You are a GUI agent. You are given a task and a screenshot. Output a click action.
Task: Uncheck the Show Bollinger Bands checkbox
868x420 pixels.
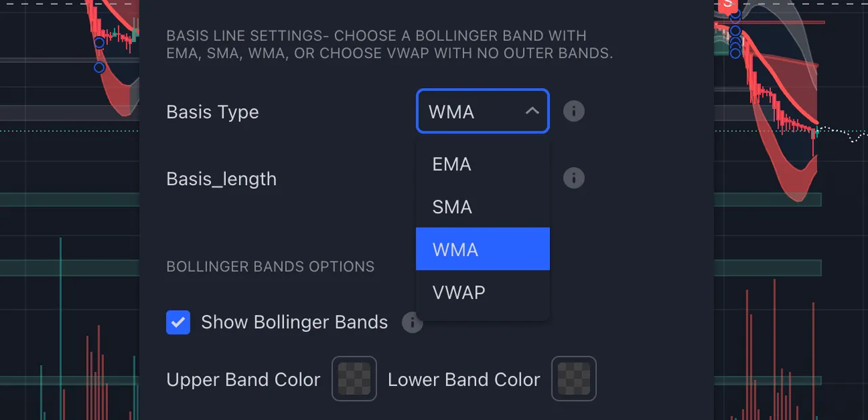click(x=178, y=322)
